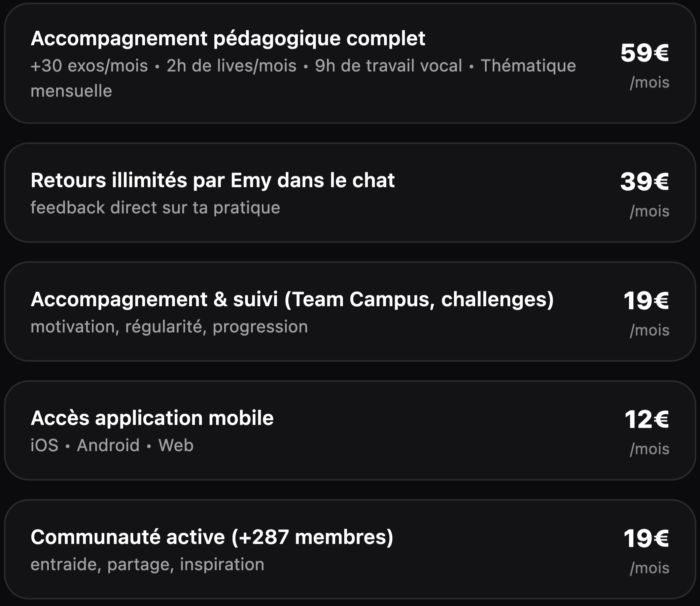Click "/mois" in the Communauté active card

[649, 568]
